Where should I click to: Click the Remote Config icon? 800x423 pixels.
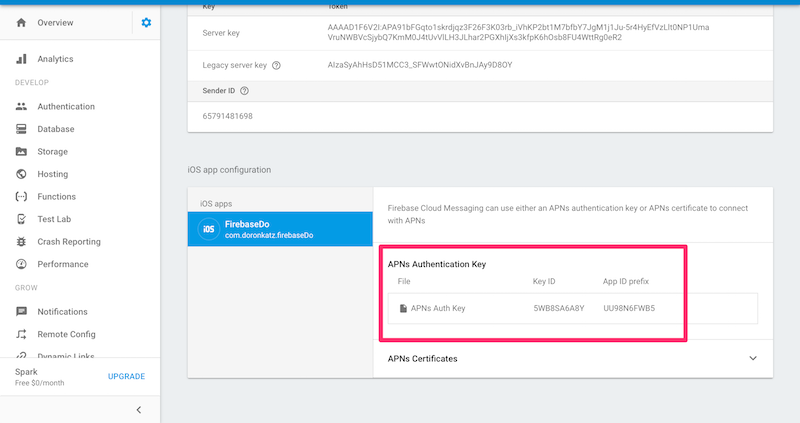(21, 334)
